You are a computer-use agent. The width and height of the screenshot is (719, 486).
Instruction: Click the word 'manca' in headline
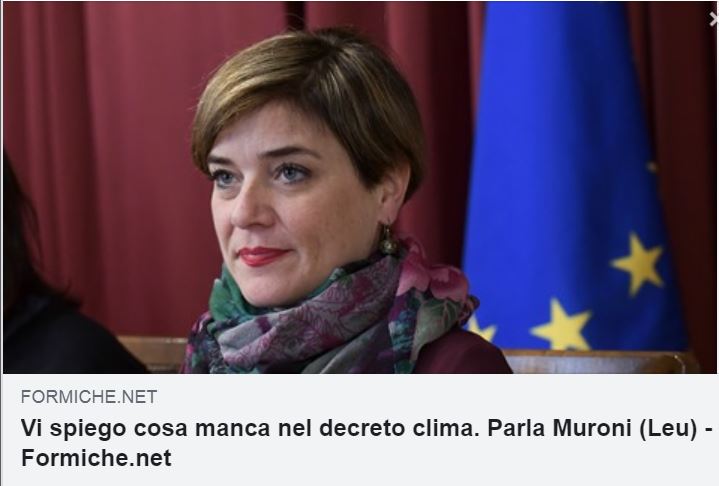point(233,428)
